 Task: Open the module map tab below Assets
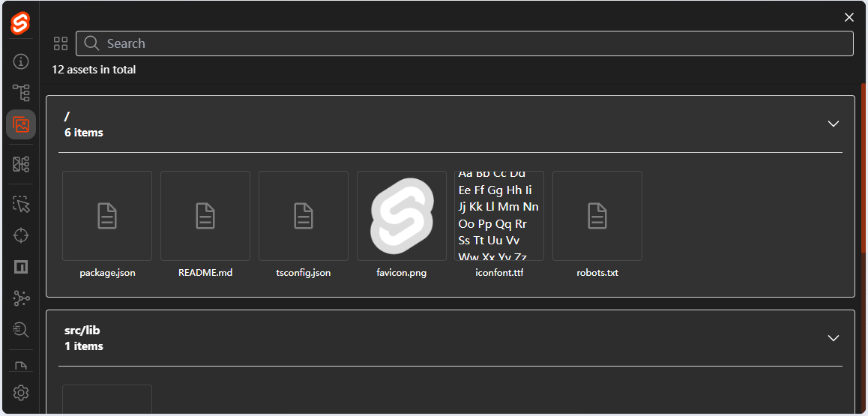pos(21,163)
